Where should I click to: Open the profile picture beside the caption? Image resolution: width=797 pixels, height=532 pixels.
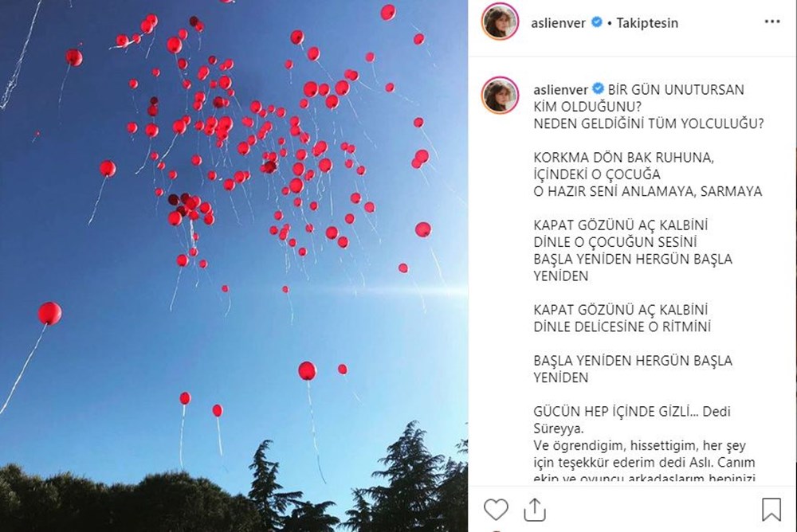pyautogui.click(x=501, y=96)
